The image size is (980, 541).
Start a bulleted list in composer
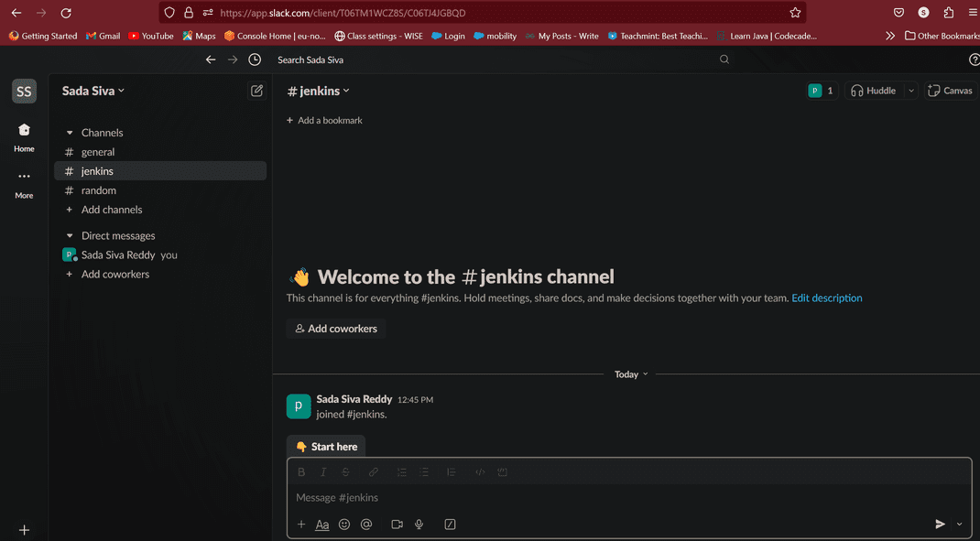pos(424,472)
